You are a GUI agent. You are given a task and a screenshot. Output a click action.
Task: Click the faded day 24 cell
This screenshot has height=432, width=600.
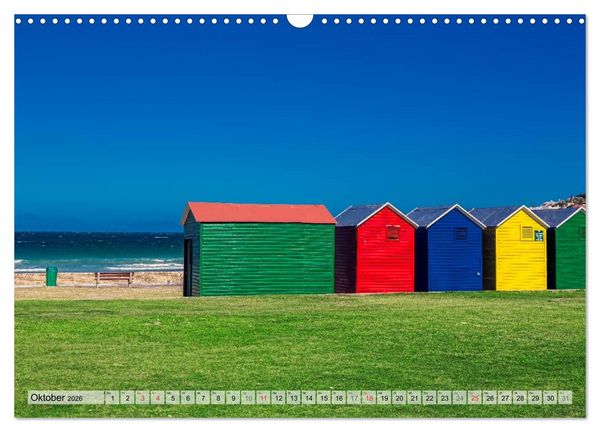[x=460, y=398]
